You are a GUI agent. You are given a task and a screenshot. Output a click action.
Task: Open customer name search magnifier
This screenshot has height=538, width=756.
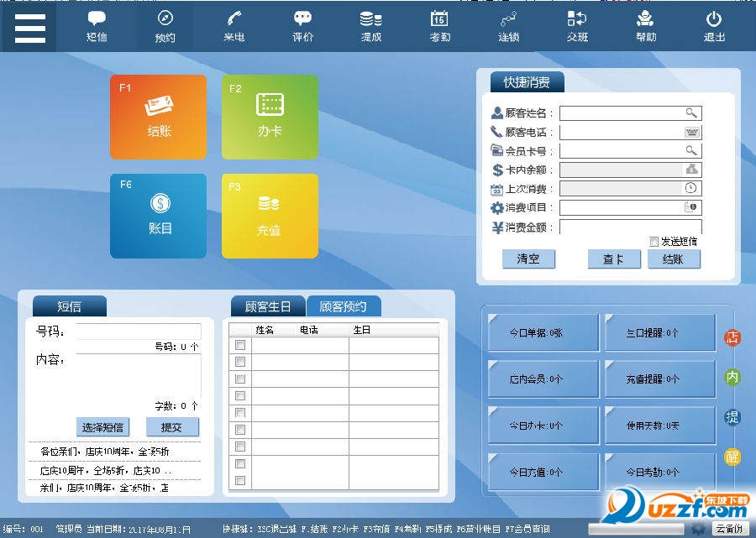point(691,113)
